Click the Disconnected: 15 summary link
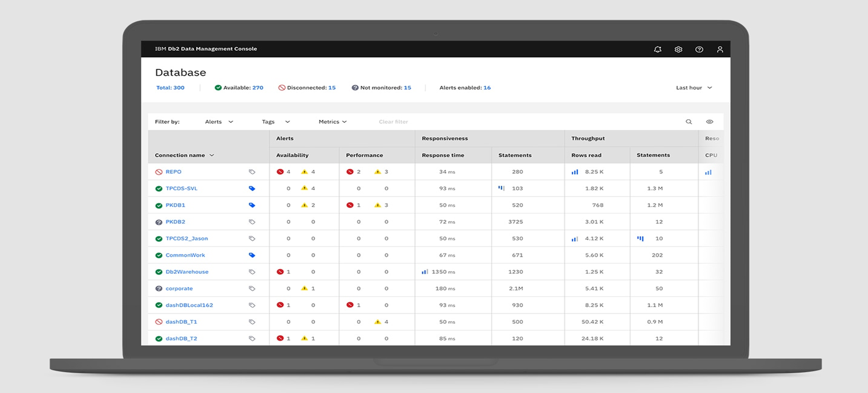 (308, 88)
